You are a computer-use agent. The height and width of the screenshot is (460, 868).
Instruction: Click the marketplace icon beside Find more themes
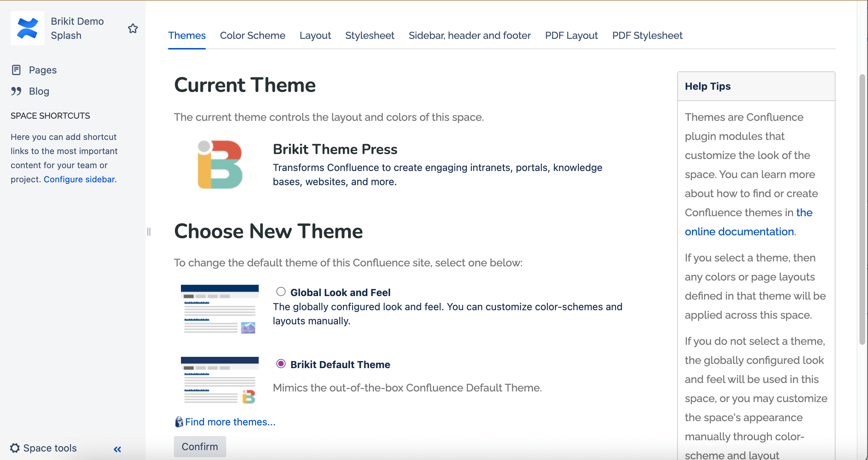pyautogui.click(x=179, y=422)
